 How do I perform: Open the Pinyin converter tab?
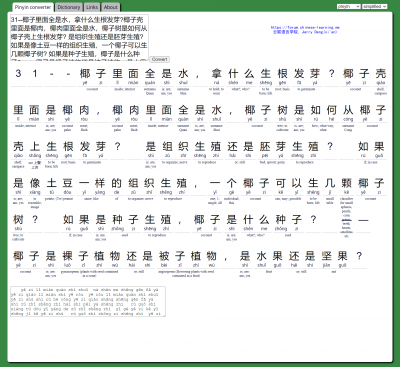coord(33,7)
